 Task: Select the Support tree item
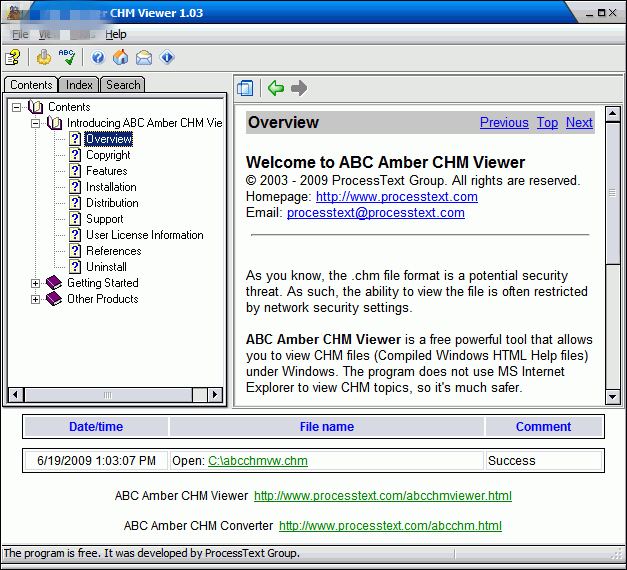(105, 219)
